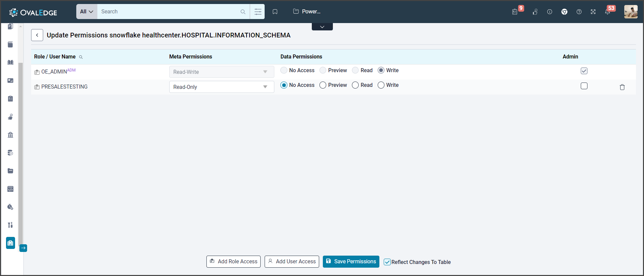Select Write for PRESALESTESTING

point(381,85)
